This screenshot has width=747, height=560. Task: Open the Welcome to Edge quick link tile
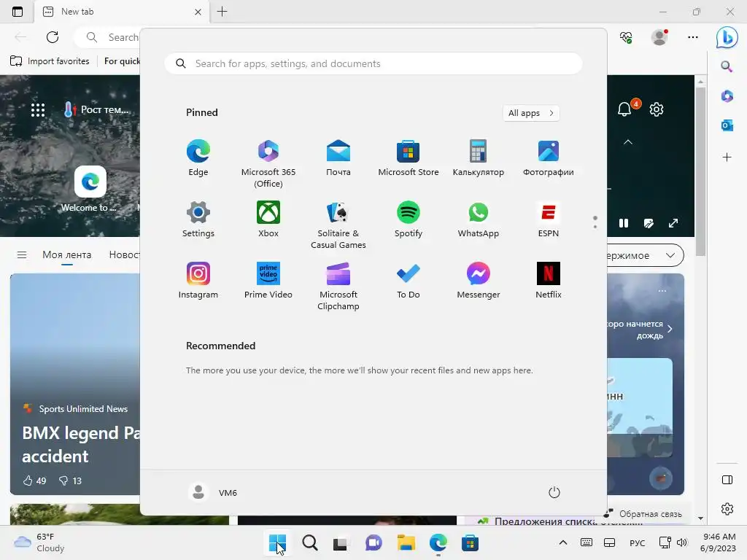click(x=90, y=189)
